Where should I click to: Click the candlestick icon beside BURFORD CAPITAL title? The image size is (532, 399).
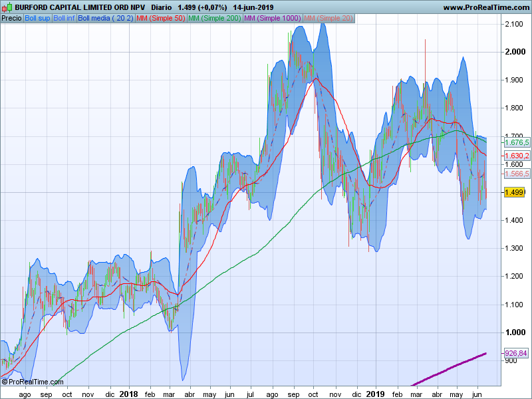coord(7,7)
